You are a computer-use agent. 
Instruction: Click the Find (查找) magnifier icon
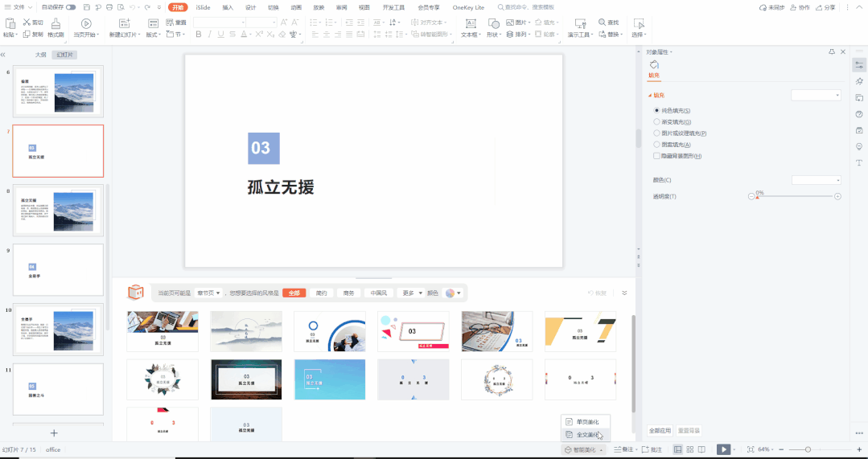pos(603,23)
